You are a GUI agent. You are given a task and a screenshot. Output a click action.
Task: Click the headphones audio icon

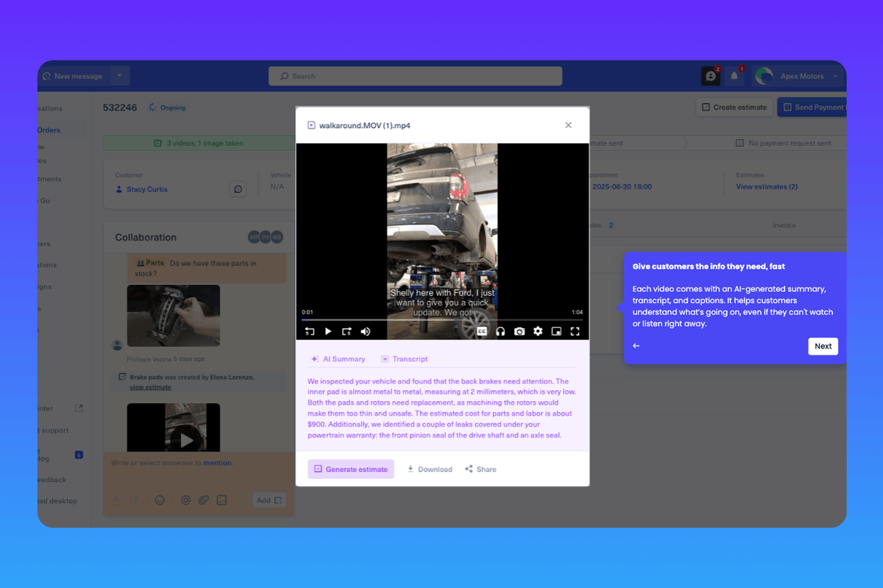pyautogui.click(x=500, y=331)
